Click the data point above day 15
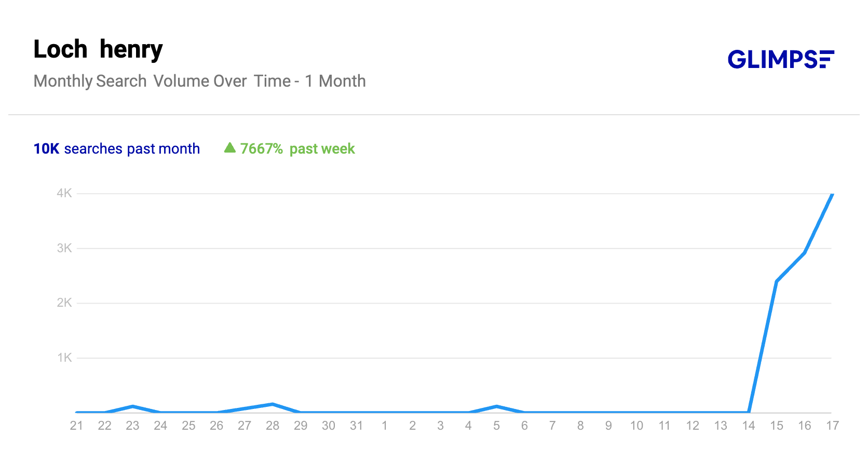868x465 pixels. click(777, 281)
